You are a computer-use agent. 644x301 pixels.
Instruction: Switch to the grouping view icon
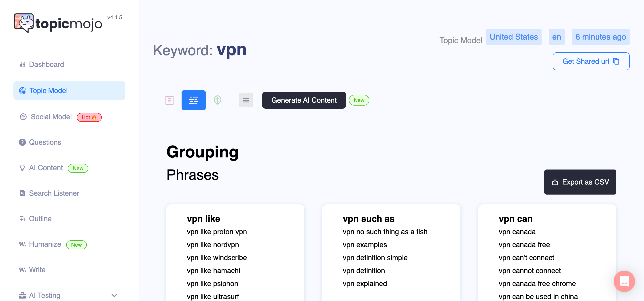pyautogui.click(x=193, y=100)
